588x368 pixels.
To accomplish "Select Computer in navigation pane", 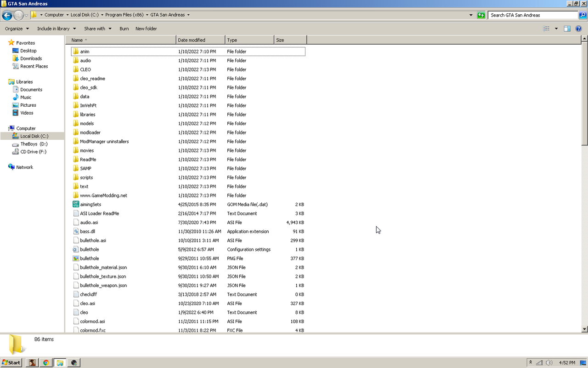I will click(x=26, y=128).
